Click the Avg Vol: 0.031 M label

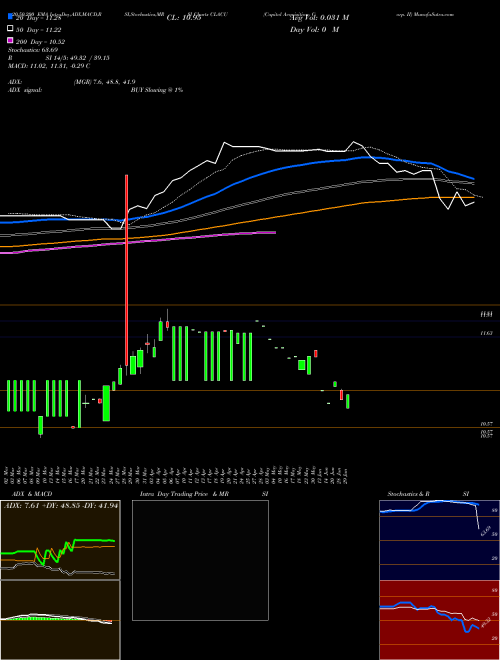(x=319, y=18)
